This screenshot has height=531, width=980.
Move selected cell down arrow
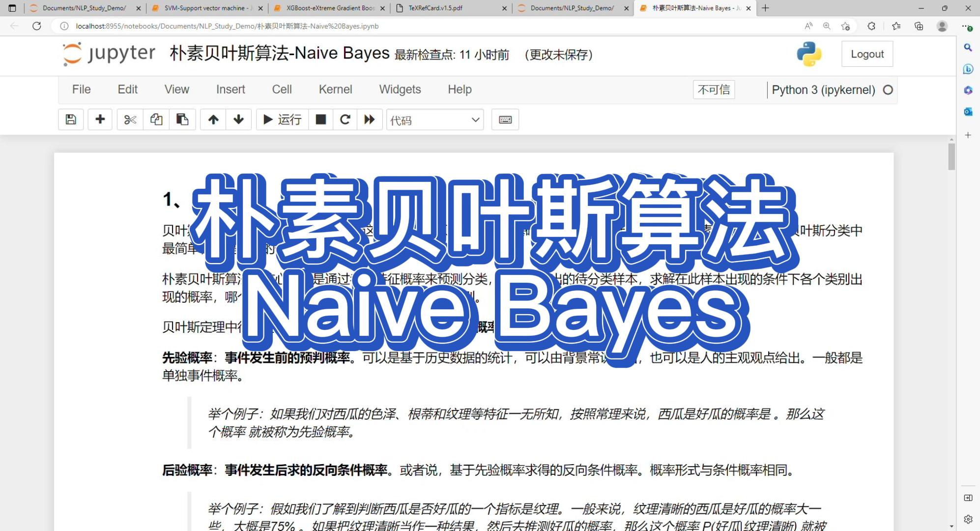click(239, 119)
